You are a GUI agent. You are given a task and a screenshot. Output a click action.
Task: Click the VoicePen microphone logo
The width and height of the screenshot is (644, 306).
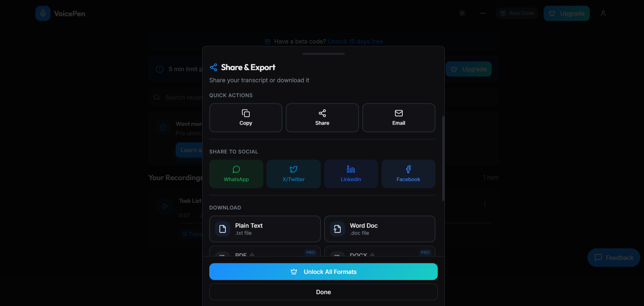(43, 13)
